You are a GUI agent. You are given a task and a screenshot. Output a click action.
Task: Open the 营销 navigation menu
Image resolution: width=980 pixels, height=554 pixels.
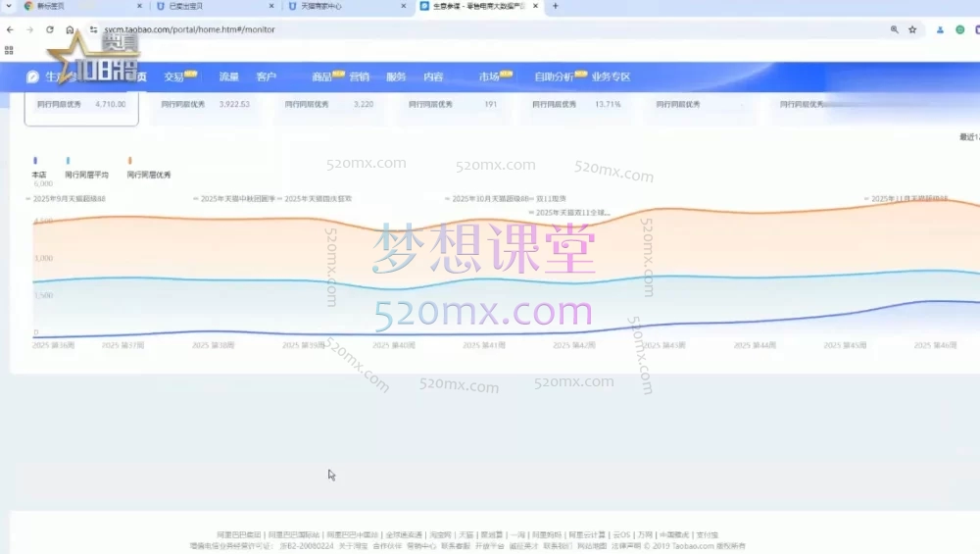(359, 76)
